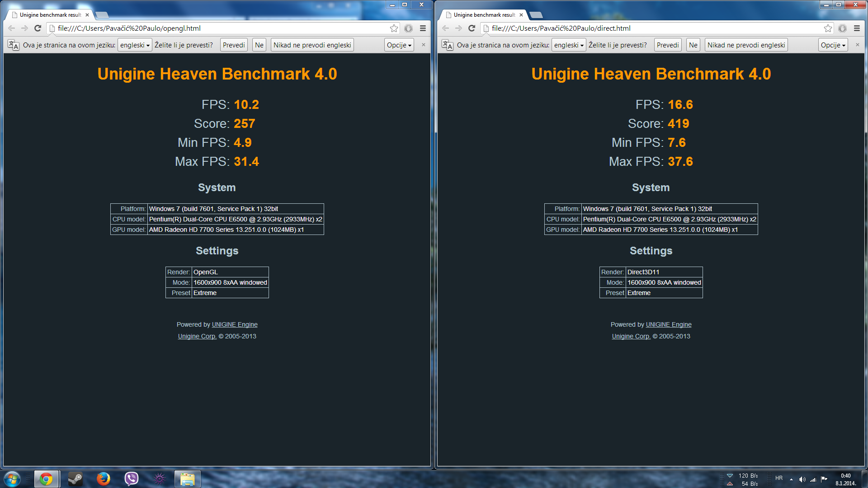Open network signal icon in system tray
Screen dimensions: 868x488
point(813,479)
